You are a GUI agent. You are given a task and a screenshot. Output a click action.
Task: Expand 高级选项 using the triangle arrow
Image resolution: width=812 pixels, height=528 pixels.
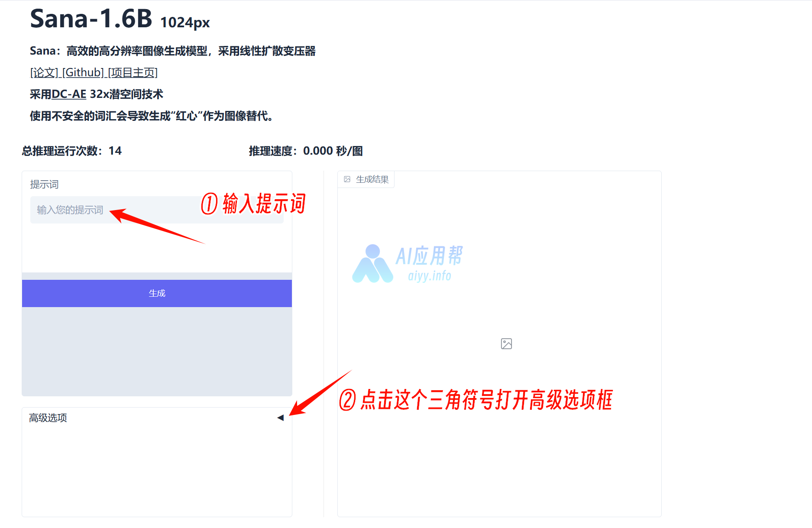280,418
